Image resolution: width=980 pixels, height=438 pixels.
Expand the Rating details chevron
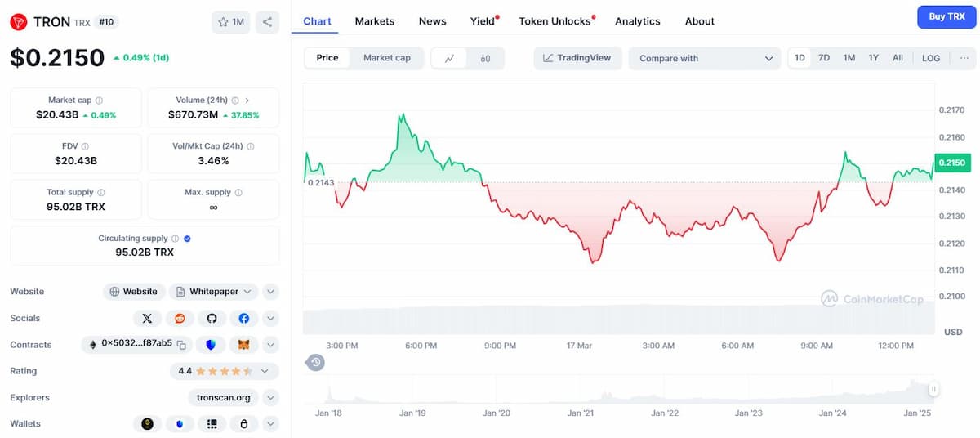tap(265, 371)
